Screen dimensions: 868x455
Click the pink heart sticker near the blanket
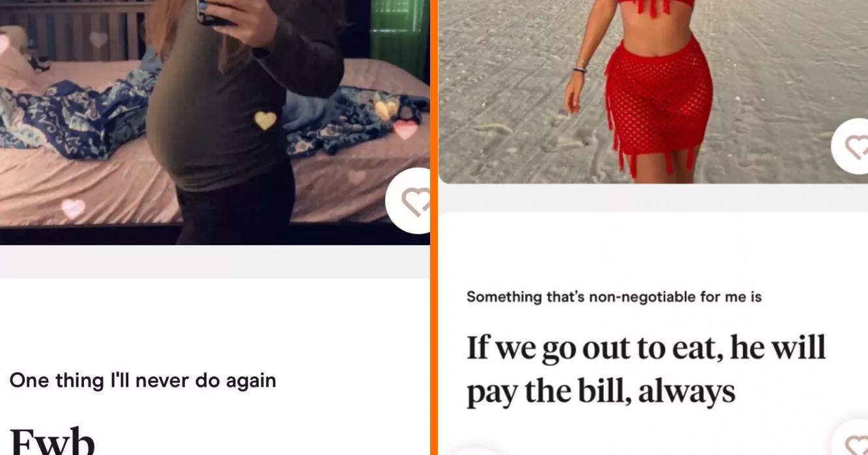pyautogui.click(x=405, y=129)
